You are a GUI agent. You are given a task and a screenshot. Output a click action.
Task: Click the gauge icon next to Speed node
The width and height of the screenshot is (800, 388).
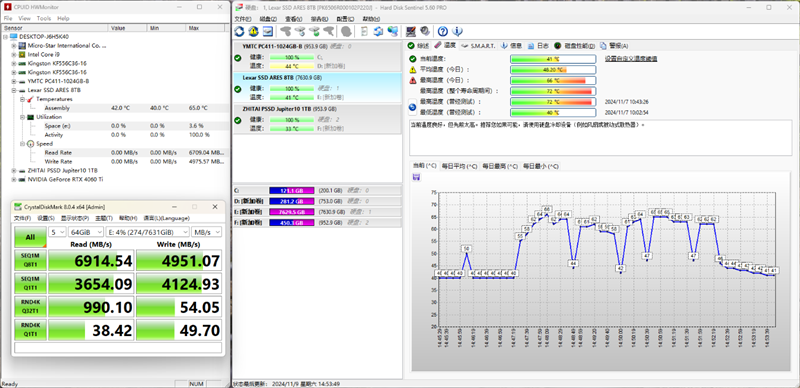coord(30,143)
